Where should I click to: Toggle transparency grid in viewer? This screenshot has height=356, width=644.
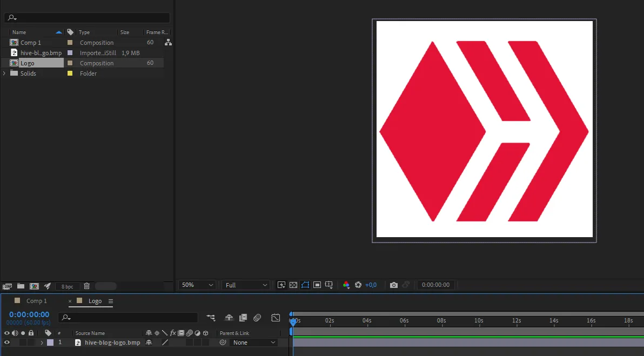(x=293, y=285)
